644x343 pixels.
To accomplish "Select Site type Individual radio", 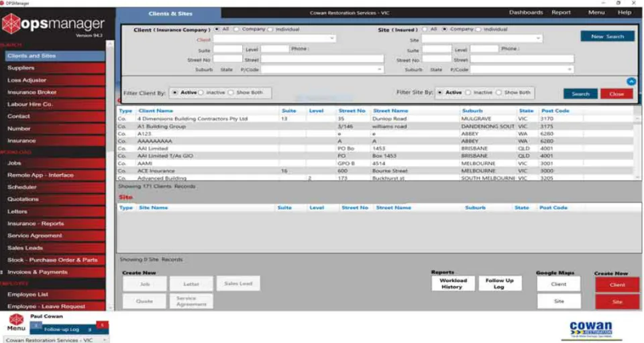I will tap(478, 29).
